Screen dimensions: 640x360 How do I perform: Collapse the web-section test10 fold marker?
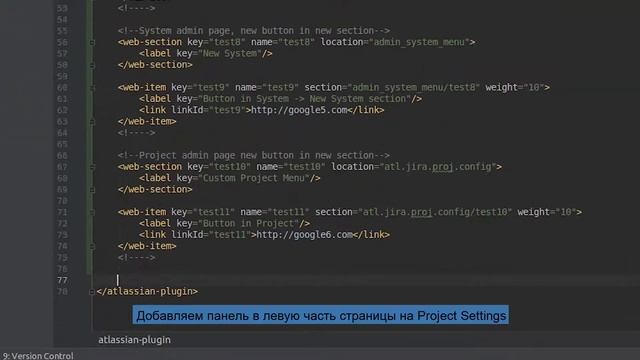(92, 167)
